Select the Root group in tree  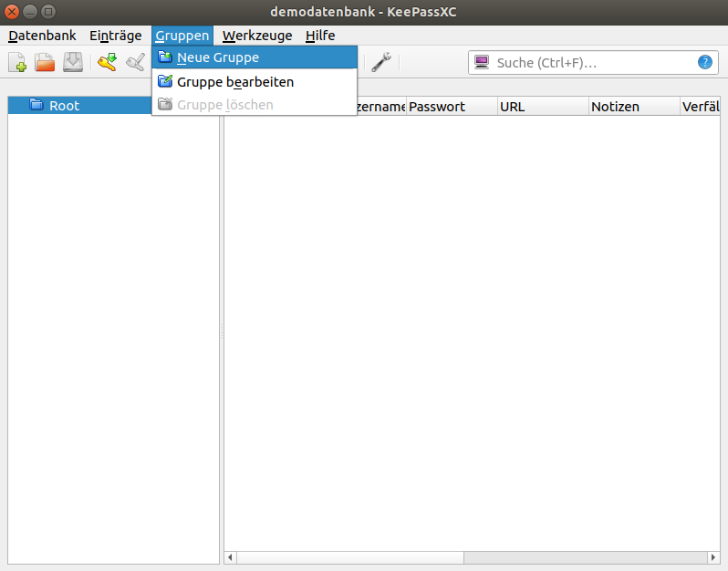(64, 106)
